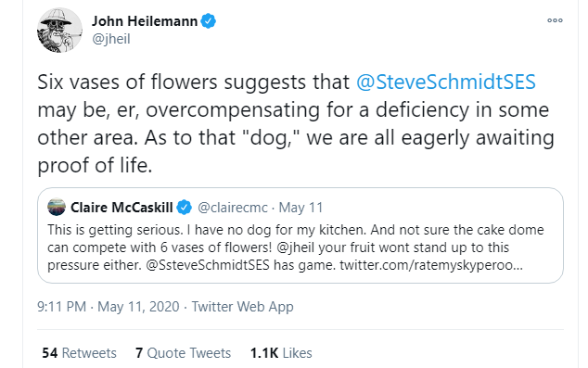588x368 pixels.
Task: Click the John Heilemann display name
Action: (145, 21)
